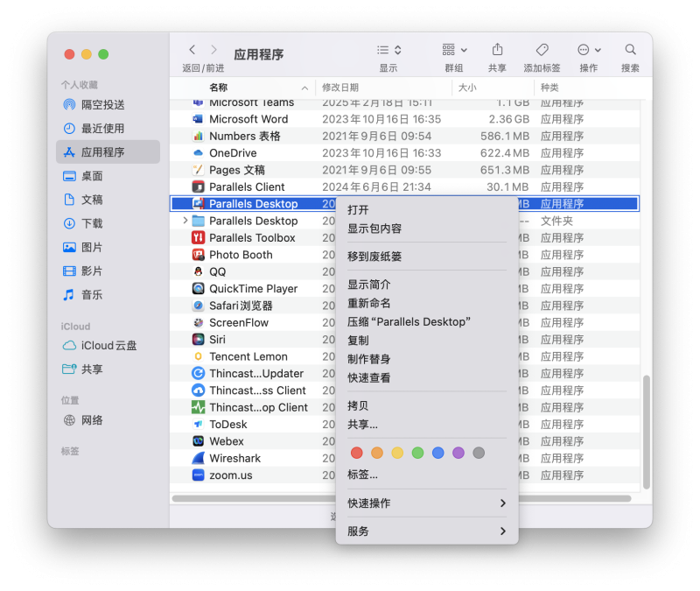Click the QQ penguin icon

coord(198,272)
